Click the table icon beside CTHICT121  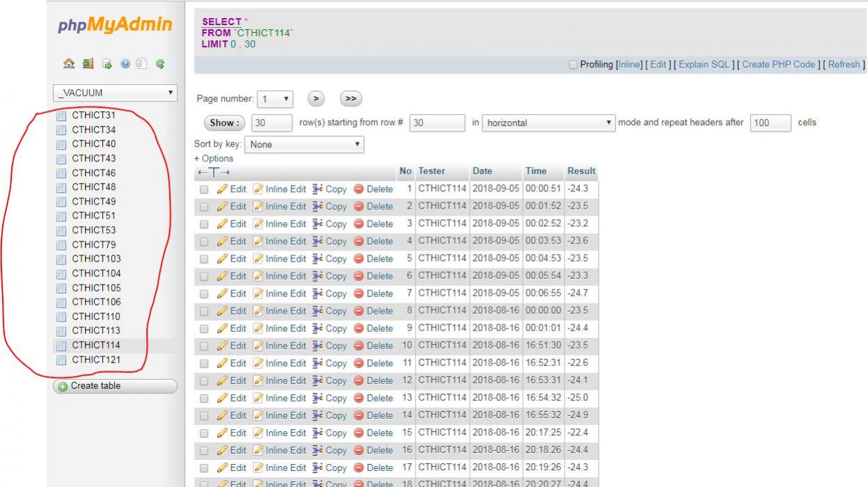[61, 360]
